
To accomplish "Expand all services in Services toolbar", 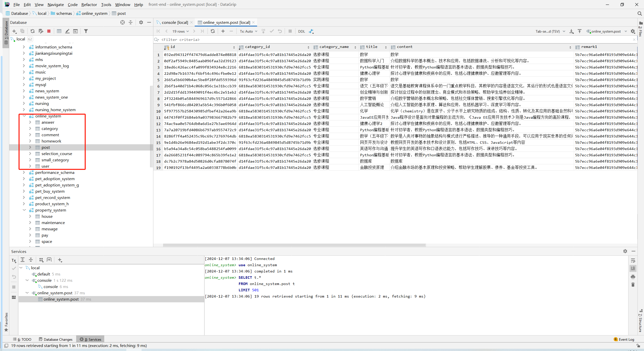I will 23,260.
